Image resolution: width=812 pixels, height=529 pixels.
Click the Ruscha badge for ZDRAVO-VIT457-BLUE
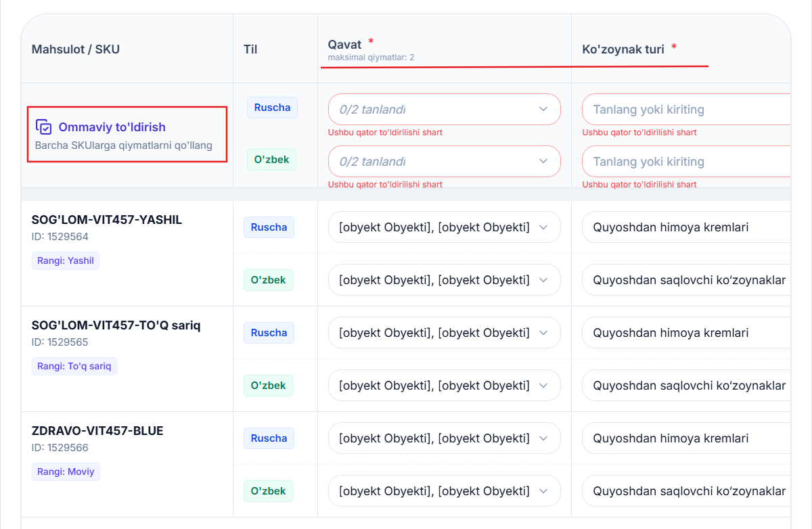269,438
